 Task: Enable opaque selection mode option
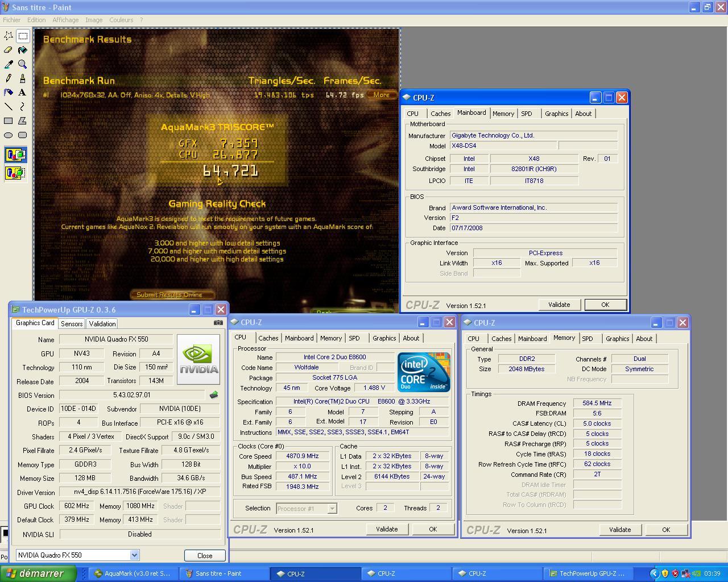coord(15,155)
